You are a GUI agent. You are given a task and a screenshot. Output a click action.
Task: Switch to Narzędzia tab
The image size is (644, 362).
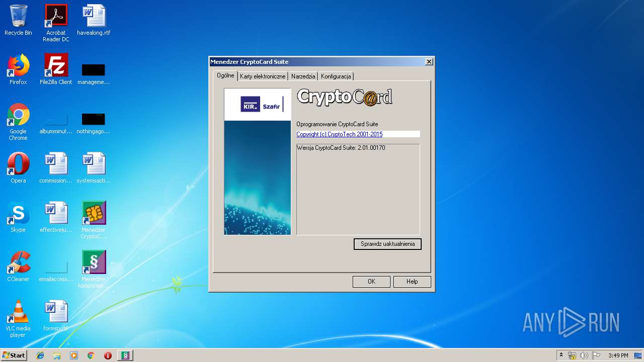pos(303,76)
